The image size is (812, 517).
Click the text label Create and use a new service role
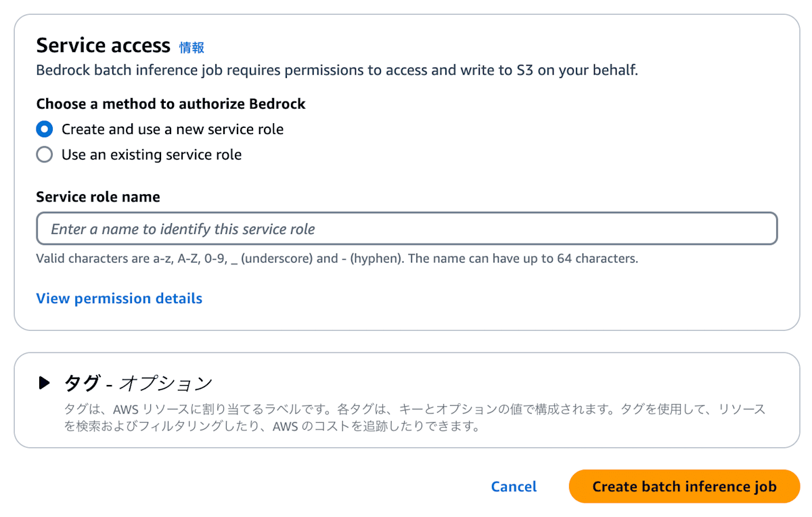click(x=173, y=129)
